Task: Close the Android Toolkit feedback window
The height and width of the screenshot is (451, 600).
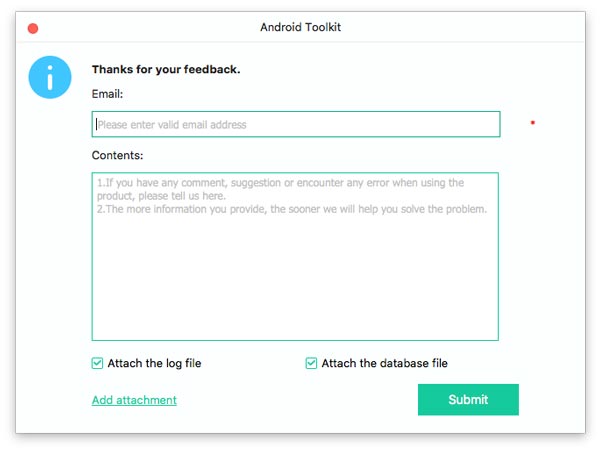Action: 33,28
